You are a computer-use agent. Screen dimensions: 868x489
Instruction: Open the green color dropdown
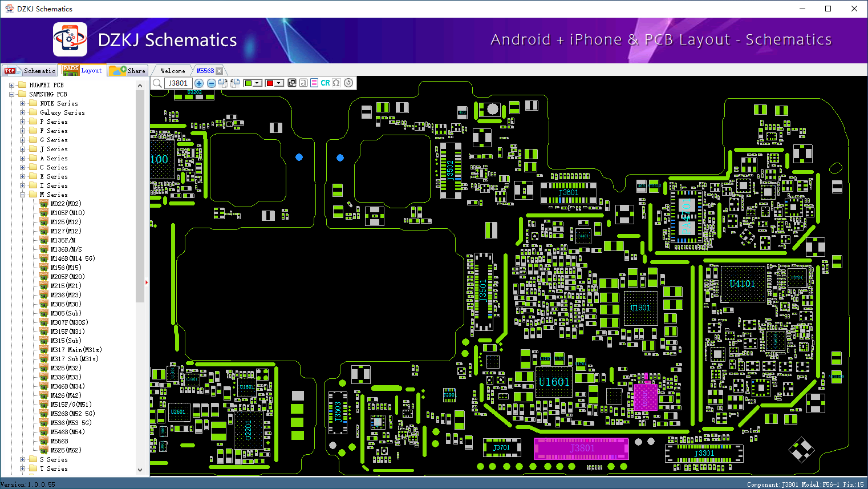257,83
